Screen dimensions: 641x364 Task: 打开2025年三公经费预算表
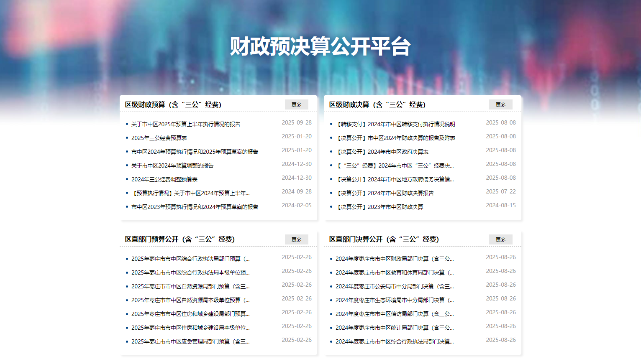(159, 137)
